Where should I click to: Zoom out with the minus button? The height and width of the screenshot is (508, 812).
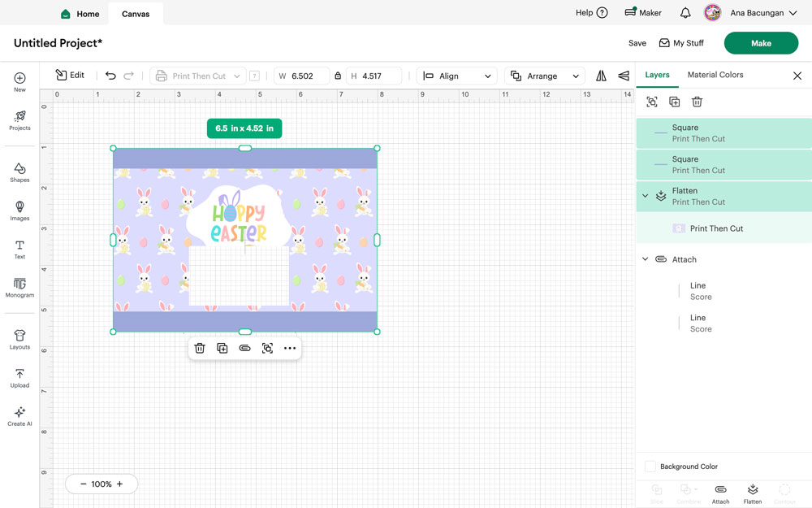pyautogui.click(x=83, y=484)
